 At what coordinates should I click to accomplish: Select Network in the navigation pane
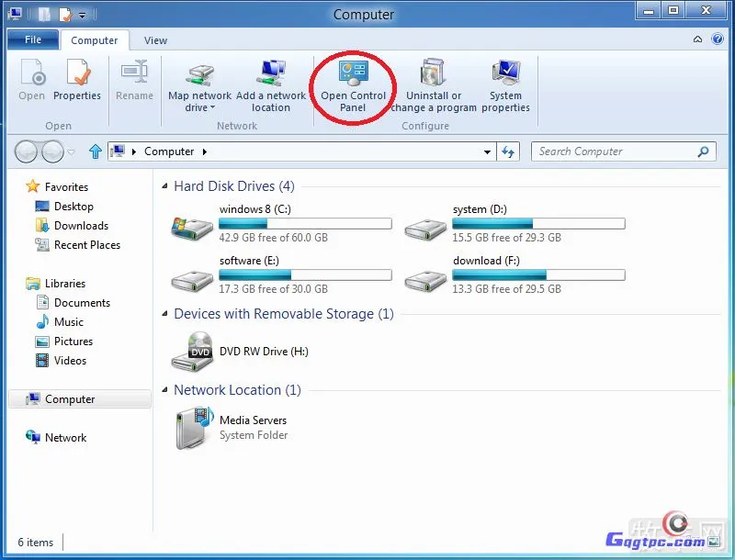tap(65, 438)
